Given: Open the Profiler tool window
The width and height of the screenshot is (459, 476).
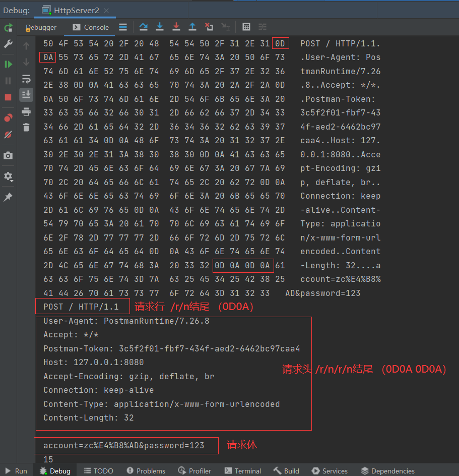Looking at the screenshot, I should [x=194, y=471].
